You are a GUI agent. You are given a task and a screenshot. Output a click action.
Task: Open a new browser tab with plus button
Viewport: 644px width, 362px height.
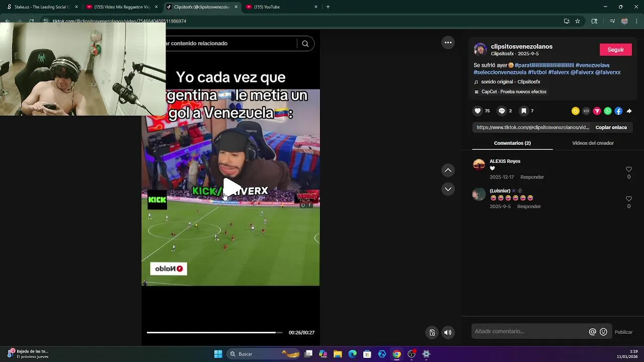[x=328, y=7]
